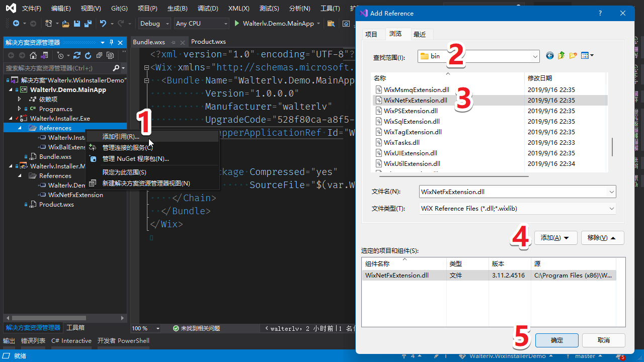The image size is (644, 362).
Task: Navigate backward with the toolbar back arrow
Action: click(x=16, y=24)
